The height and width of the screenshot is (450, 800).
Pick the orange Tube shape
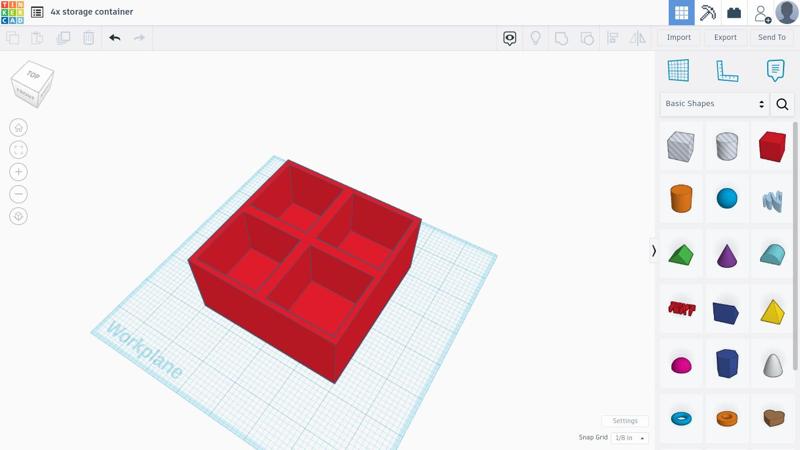(x=727, y=418)
